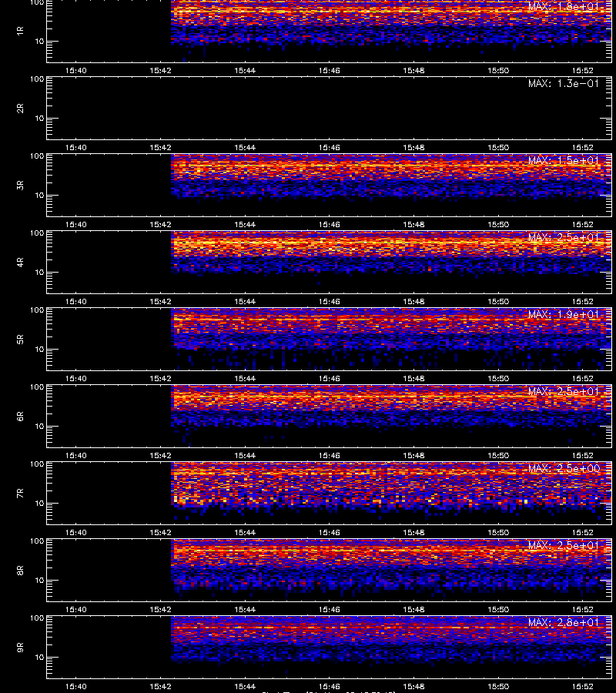616x693 pixels.
Task: Click 15:52 time label under panel 3R
Action: (x=582, y=225)
